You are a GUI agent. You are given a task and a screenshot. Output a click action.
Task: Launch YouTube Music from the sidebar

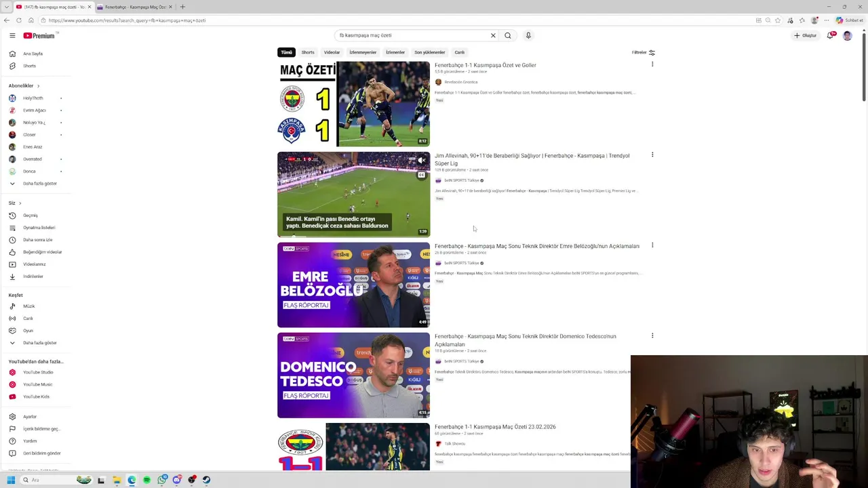click(x=37, y=384)
